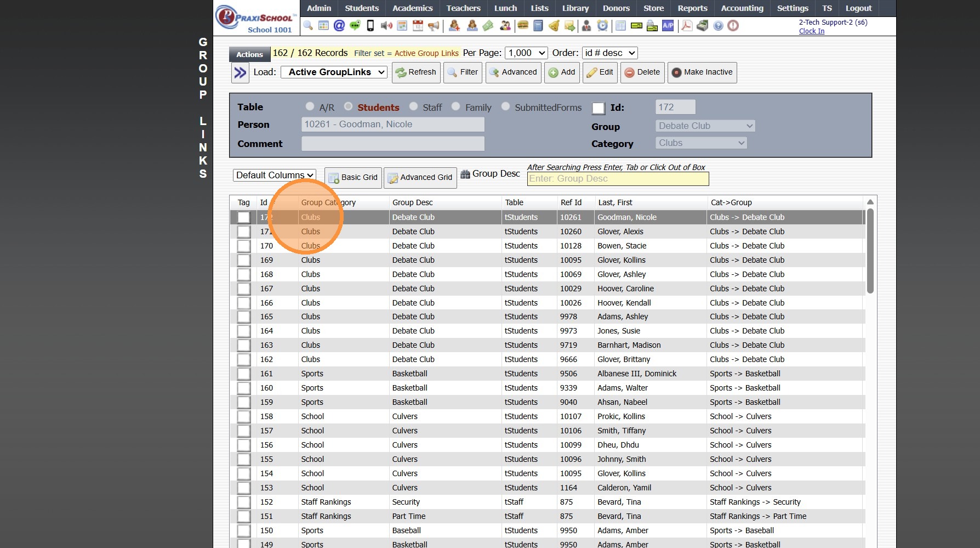The height and width of the screenshot is (548, 980).
Task: Expand the Load Active GroupLinks dropdown
Action: pos(334,72)
